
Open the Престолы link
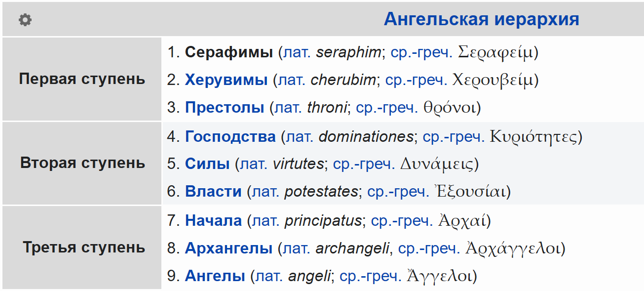225,108
